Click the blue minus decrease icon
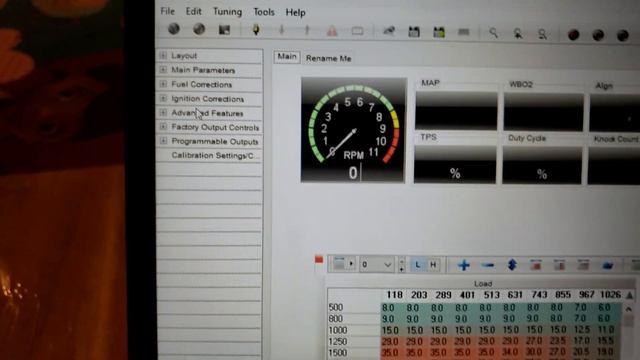The image size is (640, 360). [488, 266]
